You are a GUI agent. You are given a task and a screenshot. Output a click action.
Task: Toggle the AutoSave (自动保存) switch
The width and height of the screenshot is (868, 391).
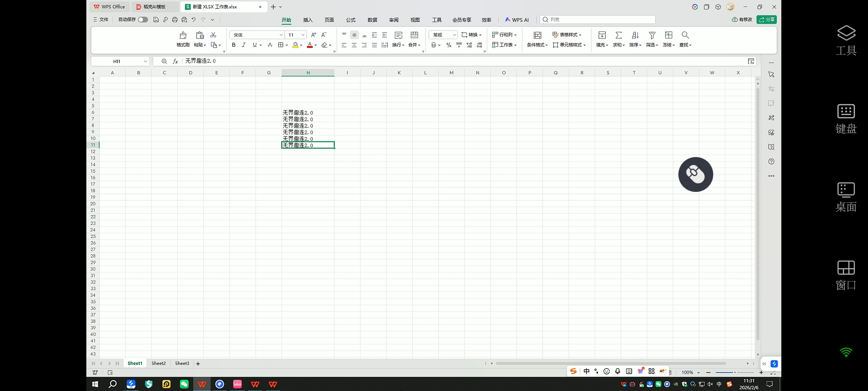pyautogui.click(x=143, y=20)
